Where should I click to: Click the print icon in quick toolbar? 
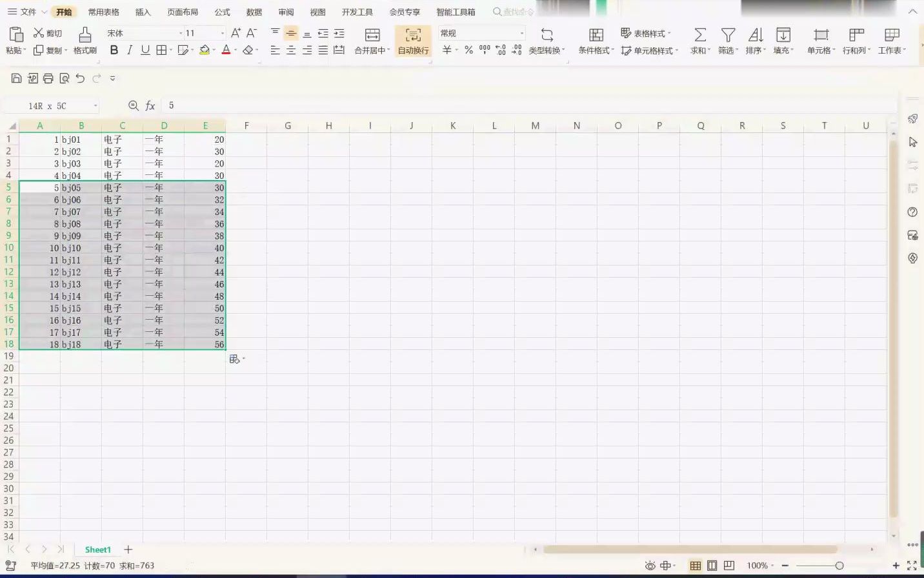coord(48,78)
